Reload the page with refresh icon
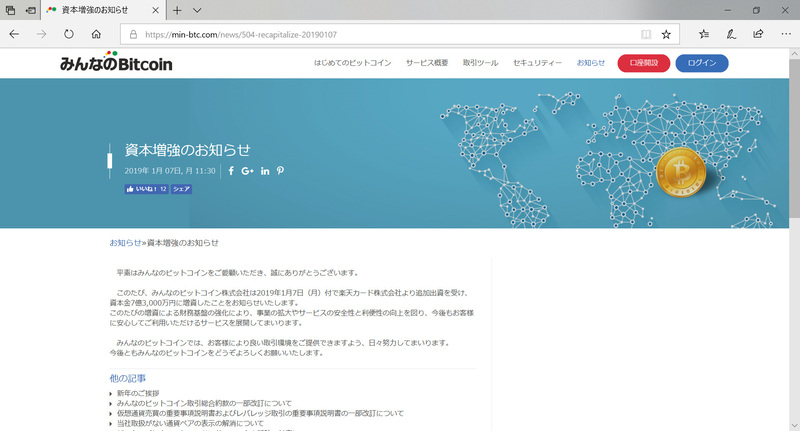Image resolution: width=800 pixels, height=431 pixels. click(69, 34)
